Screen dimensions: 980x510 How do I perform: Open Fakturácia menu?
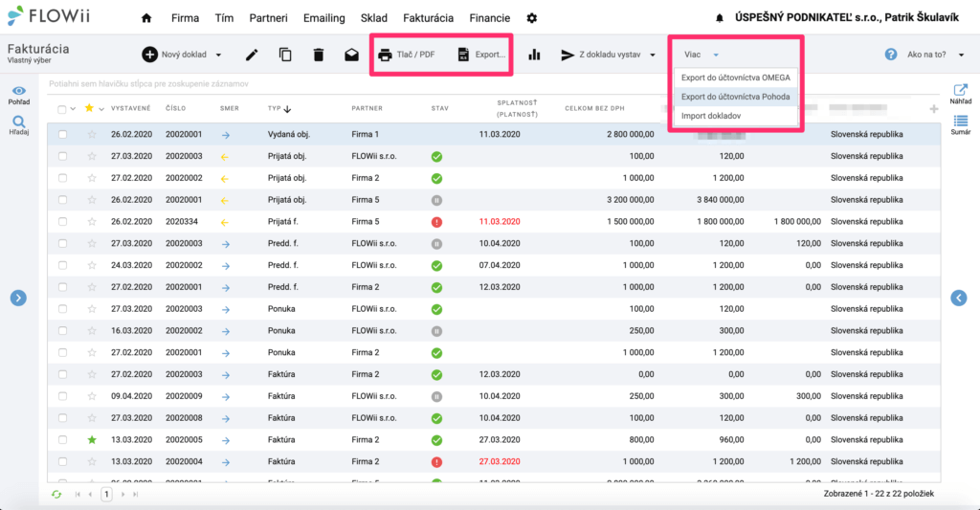428,18
